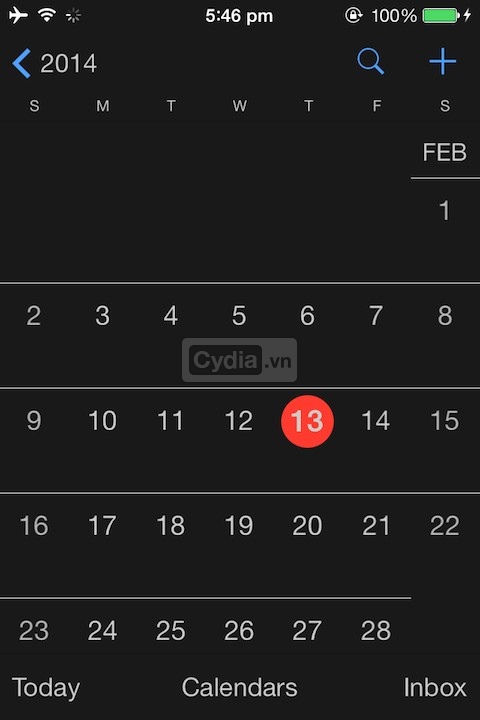Image resolution: width=480 pixels, height=720 pixels.
Task: Tap the 5:46 pm clock
Action: (239, 16)
